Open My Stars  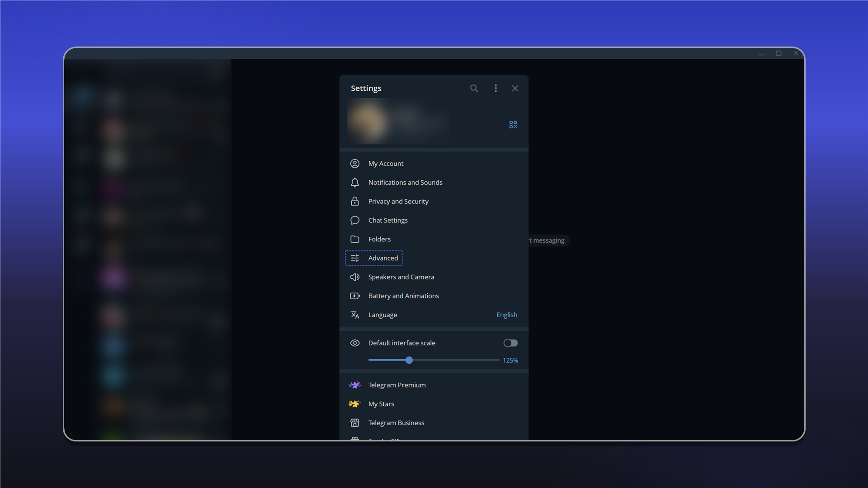pyautogui.click(x=434, y=404)
